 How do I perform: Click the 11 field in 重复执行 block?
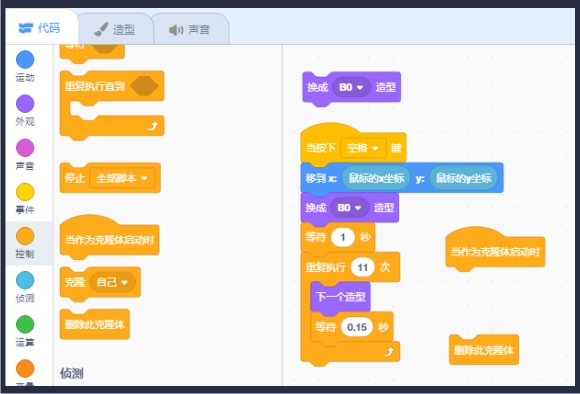pyautogui.click(x=362, y=267)
